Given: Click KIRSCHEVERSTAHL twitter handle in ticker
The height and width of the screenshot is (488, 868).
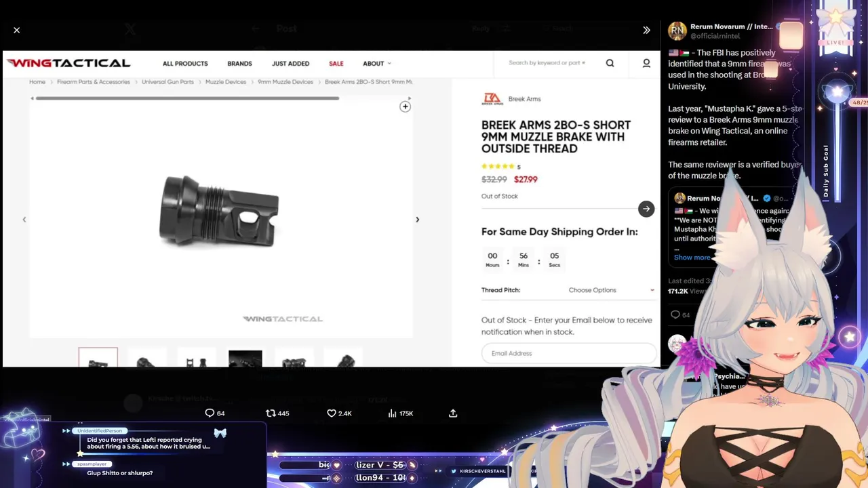Looking at the screenshot, I should pos(482,471).
